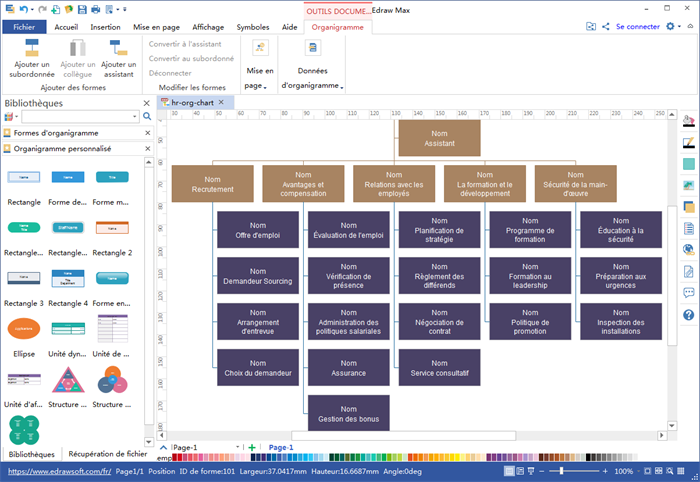Click the Se connecter link
The width and height of the screenshot is (700, 482).
pos(637,27)
